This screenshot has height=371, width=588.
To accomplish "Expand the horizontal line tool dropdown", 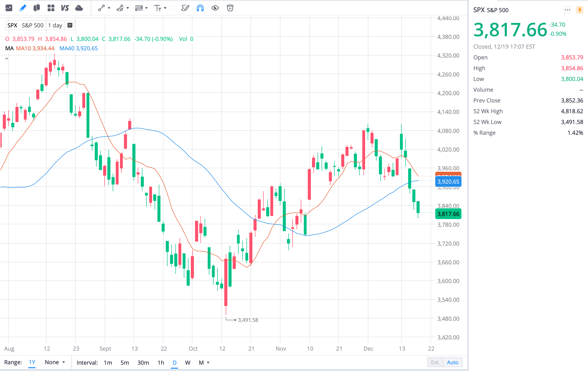I will pos(146,8).
